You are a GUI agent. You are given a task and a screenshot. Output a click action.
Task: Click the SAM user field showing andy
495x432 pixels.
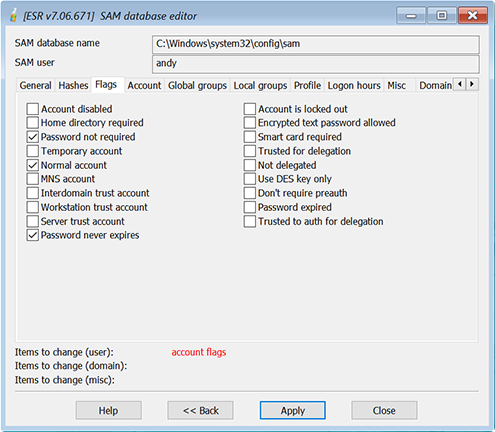[316, 64]
